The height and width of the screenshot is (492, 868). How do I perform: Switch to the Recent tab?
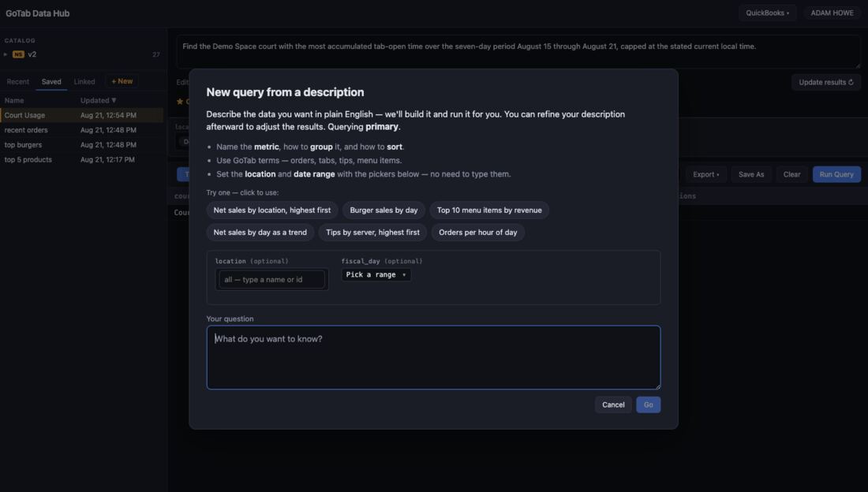click(17, 81)
